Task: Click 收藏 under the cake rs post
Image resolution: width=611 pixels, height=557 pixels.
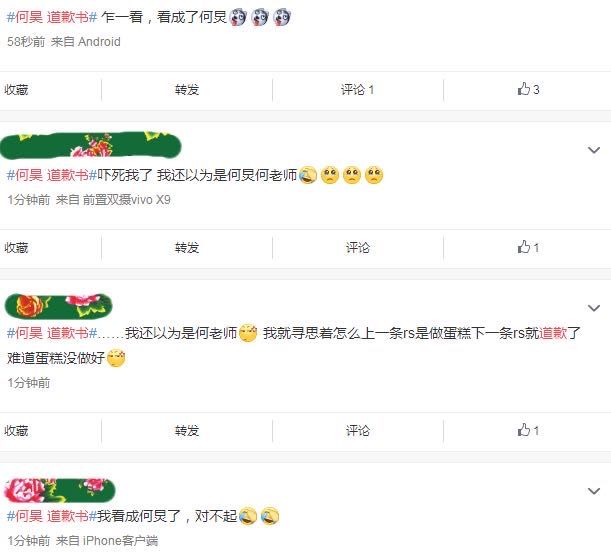Action: 16,431
